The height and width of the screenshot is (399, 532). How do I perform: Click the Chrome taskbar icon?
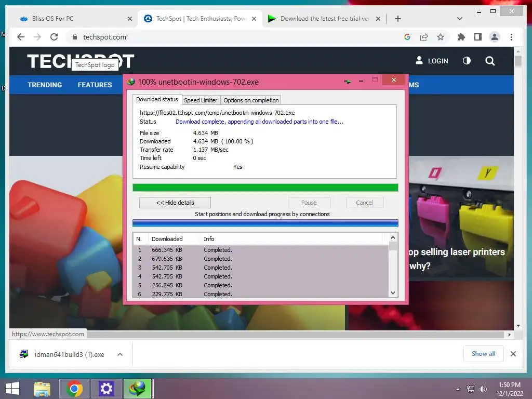coord(74,389)
